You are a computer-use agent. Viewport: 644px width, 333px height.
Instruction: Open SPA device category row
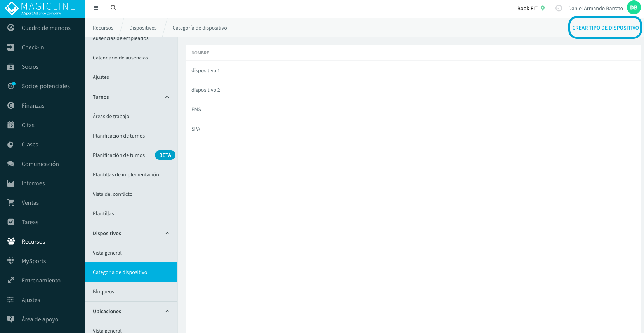pos(413,129)
